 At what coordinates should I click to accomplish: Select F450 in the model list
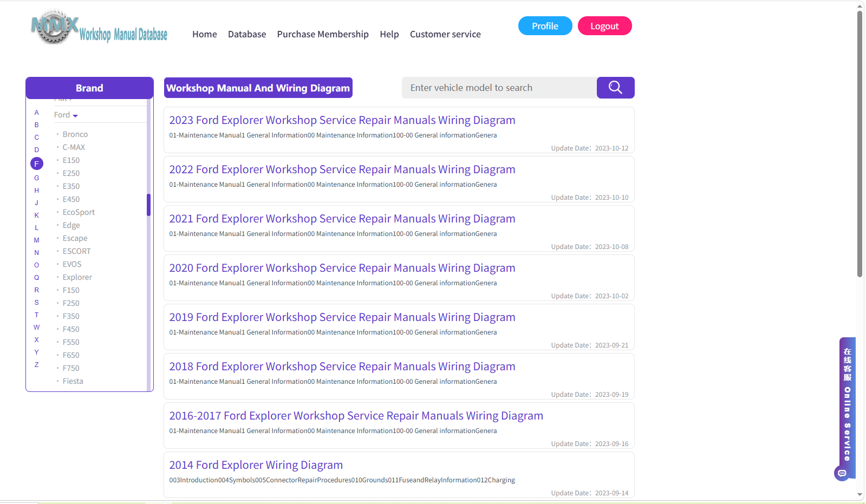click(71, 329)
